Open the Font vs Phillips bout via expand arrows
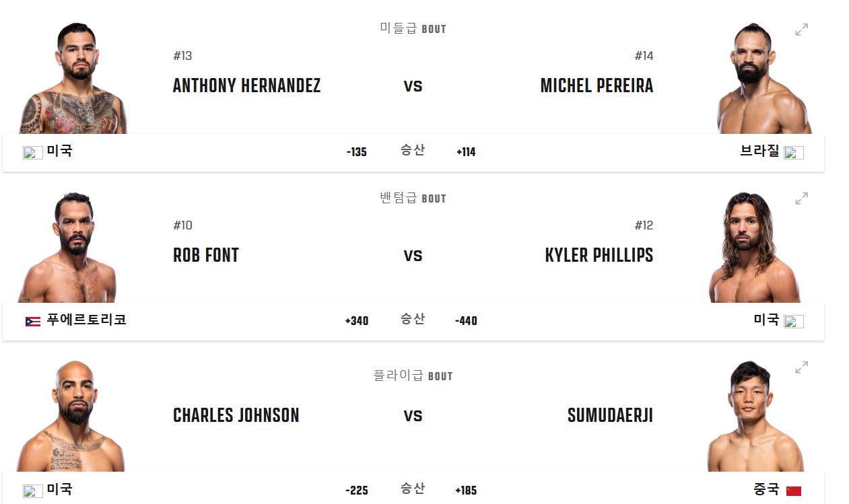Screen dimensions: 849x504 tap(801, 199)
